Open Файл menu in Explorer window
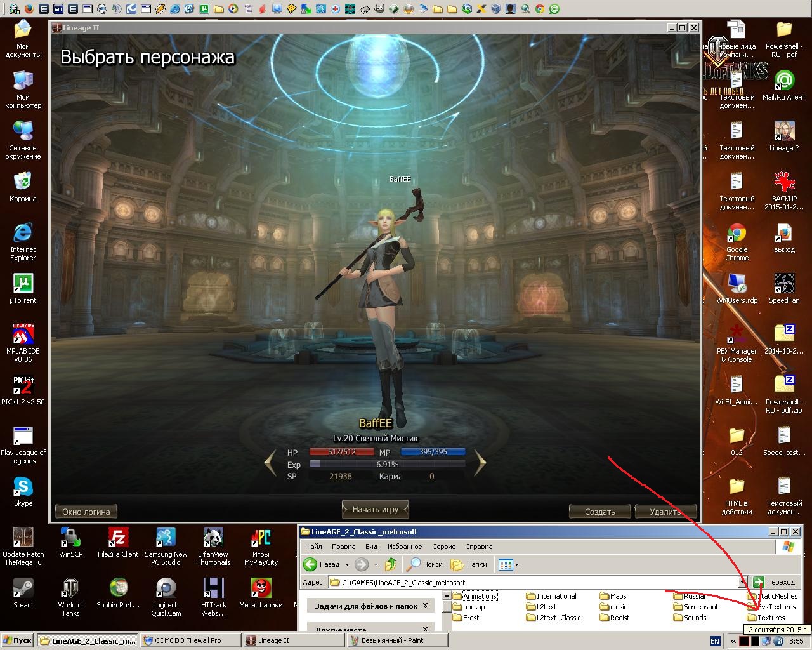Screen dimensions: 812x650 pos(313,547)
